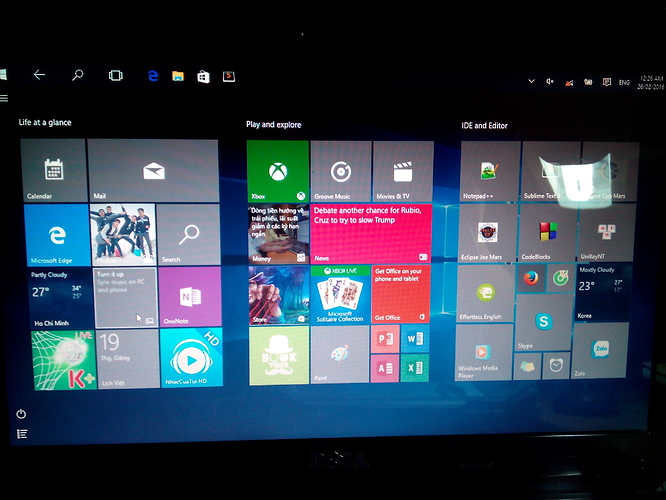Open Ho Chi Minh weather tile
This screenshot has height=500, width=666.
coord(60,298)
